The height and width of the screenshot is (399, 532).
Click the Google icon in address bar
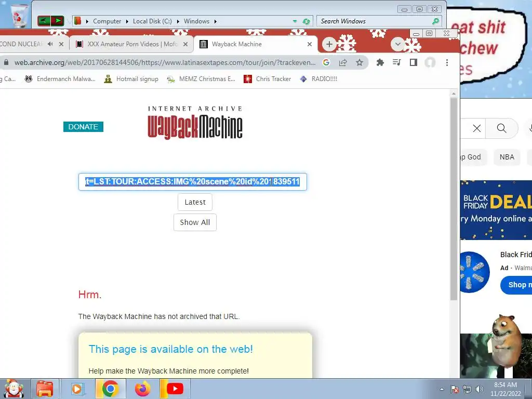(326, 62)
